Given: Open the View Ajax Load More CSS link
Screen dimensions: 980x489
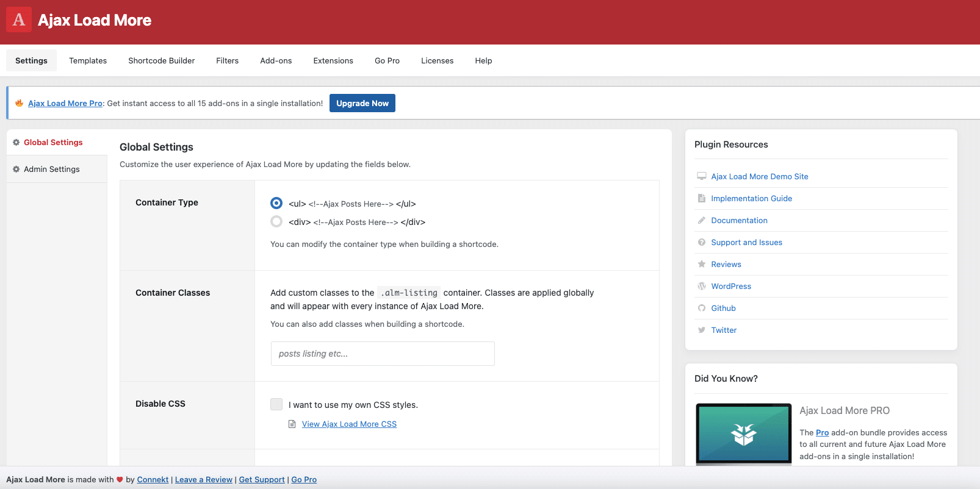Looking at the screenshot, I should 349,424.
